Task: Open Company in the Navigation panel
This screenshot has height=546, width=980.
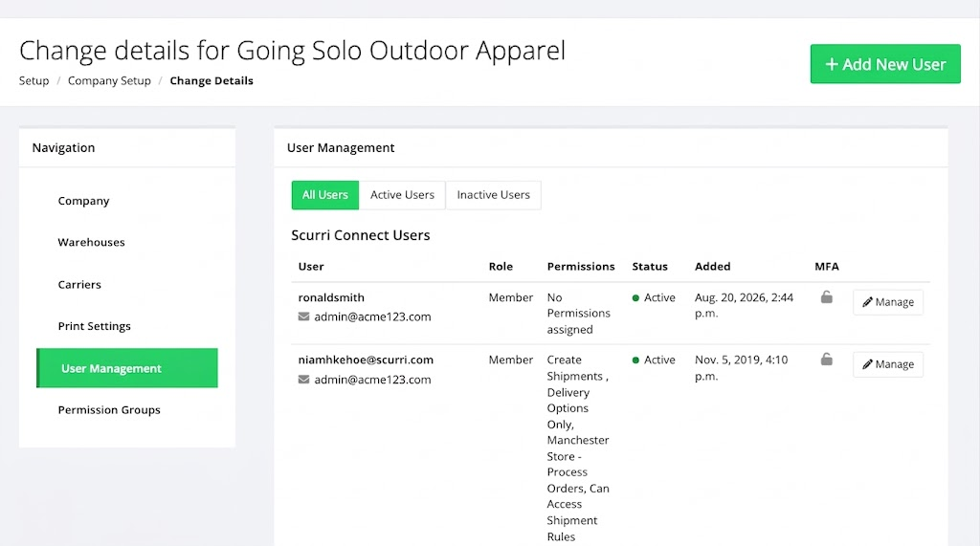Action: click(x=84, y=201)
